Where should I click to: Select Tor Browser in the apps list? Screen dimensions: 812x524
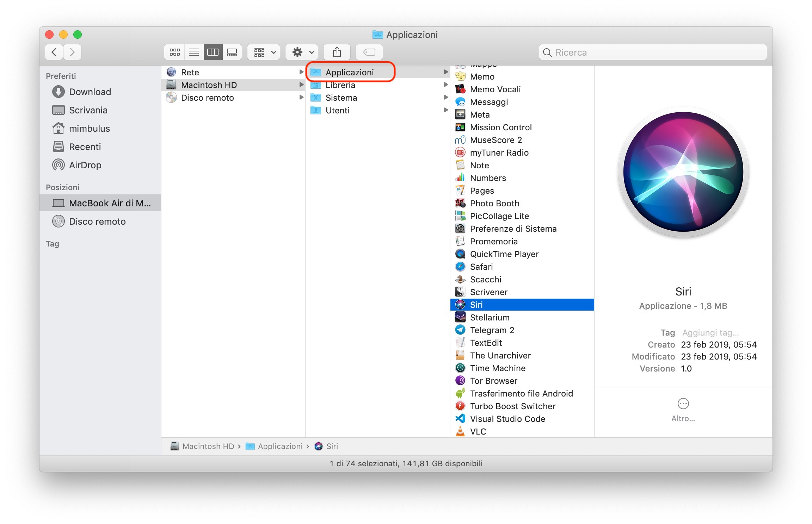tap(493, 381)
